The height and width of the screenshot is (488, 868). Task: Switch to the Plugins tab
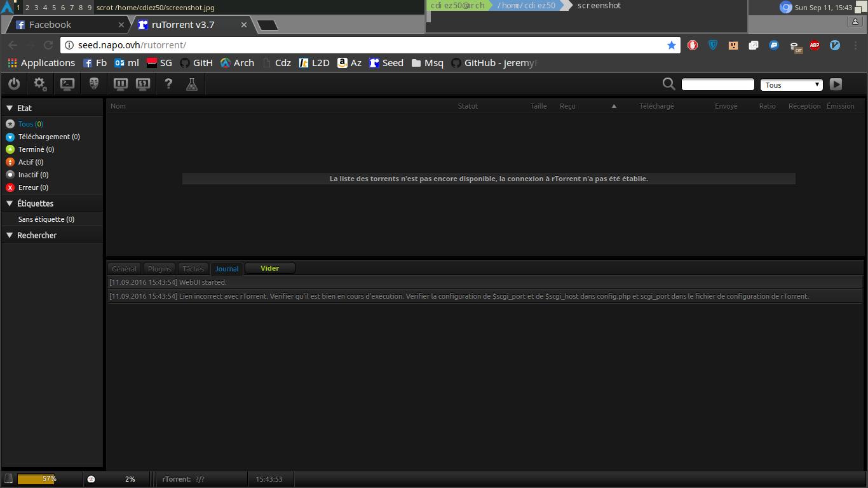159,269
